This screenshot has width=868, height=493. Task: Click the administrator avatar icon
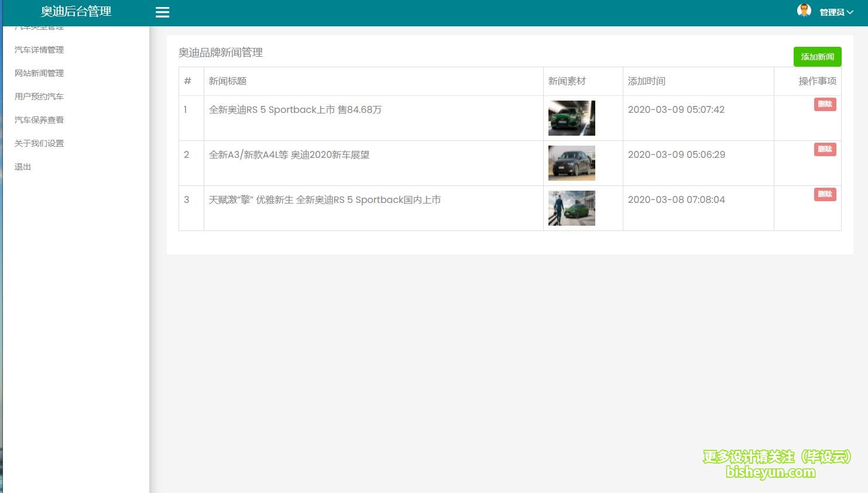(804, 11)
